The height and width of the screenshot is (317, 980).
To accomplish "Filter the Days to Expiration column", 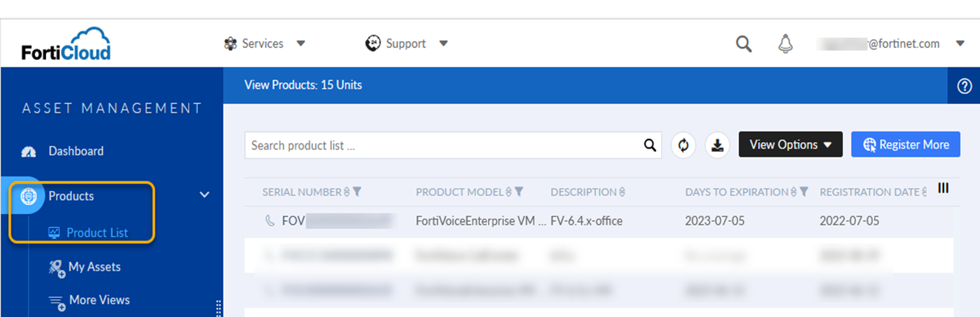I will 804,192.
